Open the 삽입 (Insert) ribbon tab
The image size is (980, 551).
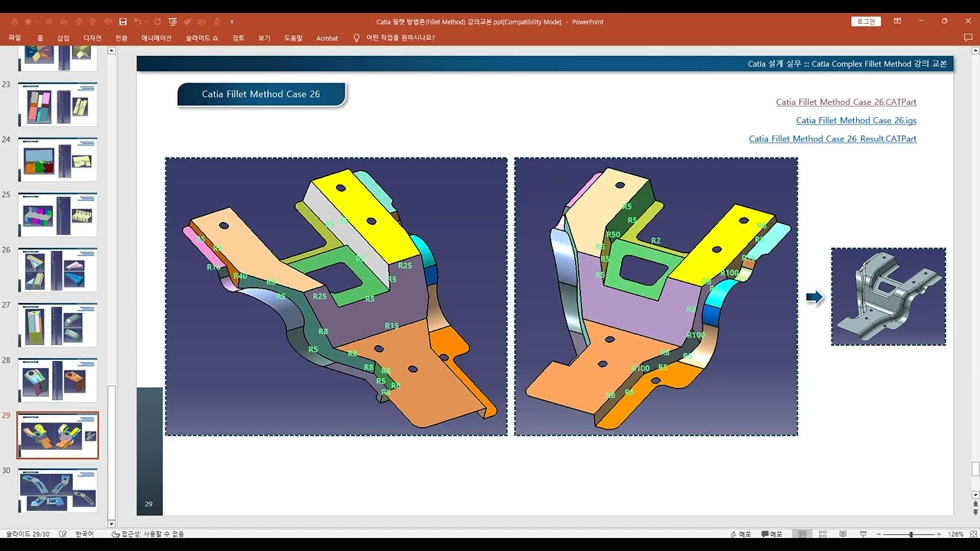[63, 37]
